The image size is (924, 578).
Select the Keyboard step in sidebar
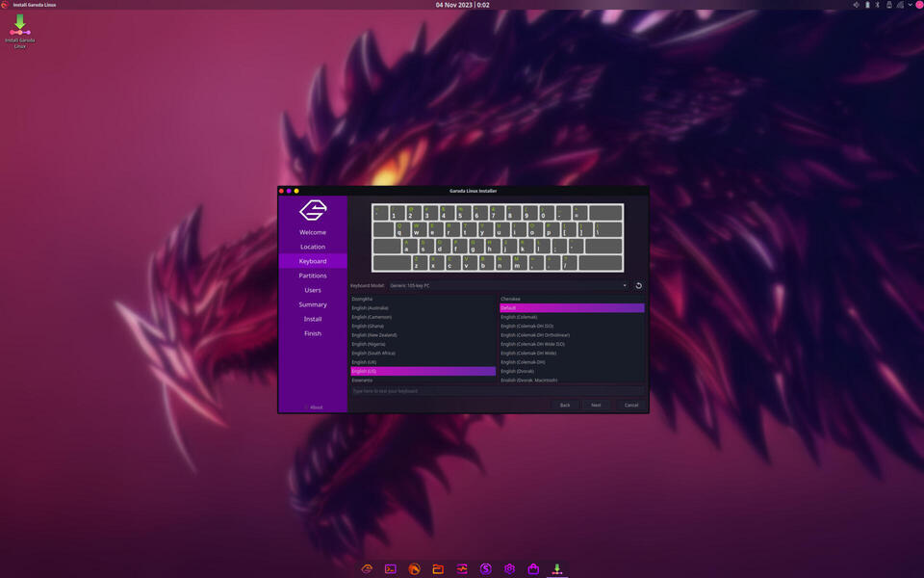coord(313,261)
